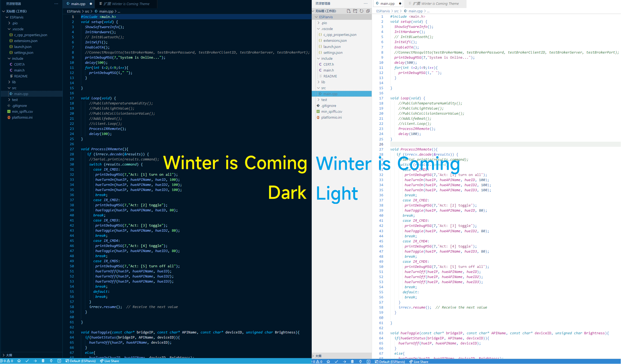Click the New Folder icon in Explorer
The width and height of the screenshot is (621, 364).
pyautogui.click(x=355, y=11)
